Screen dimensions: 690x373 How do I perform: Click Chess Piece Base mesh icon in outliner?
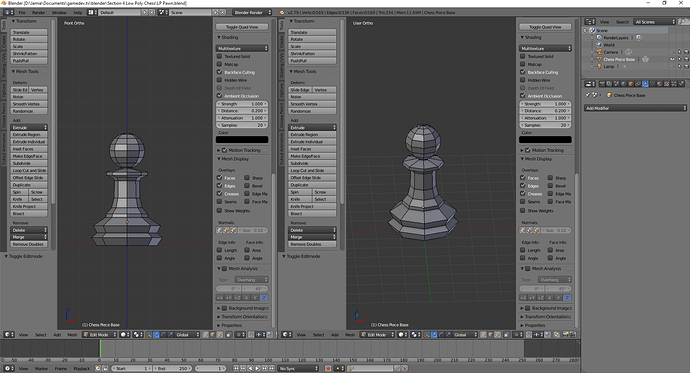pyautogui.click(x=599, y=59)
